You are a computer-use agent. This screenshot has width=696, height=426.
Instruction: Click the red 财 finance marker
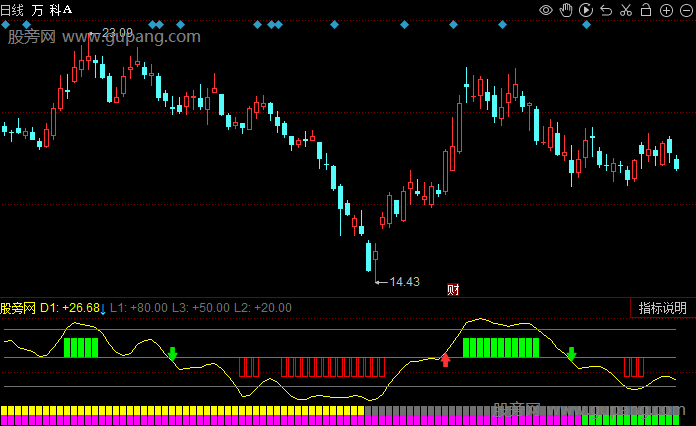pyautogui.click(x=452, y=290)
